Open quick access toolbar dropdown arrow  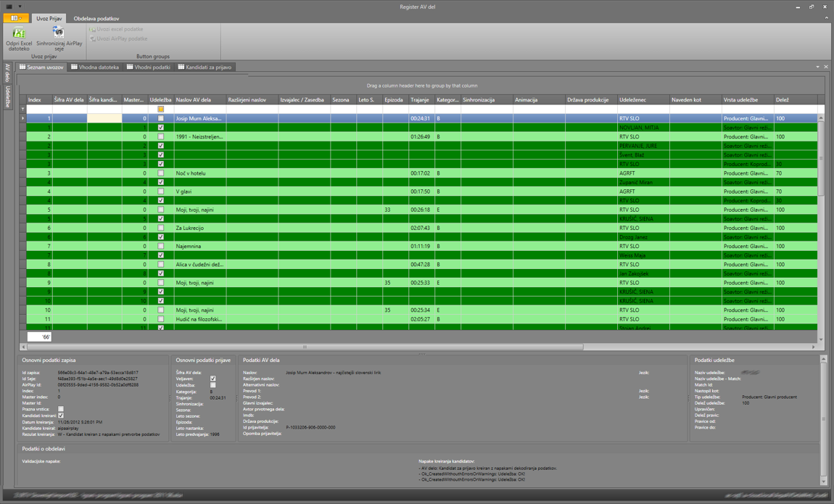[x=20, y=7]
